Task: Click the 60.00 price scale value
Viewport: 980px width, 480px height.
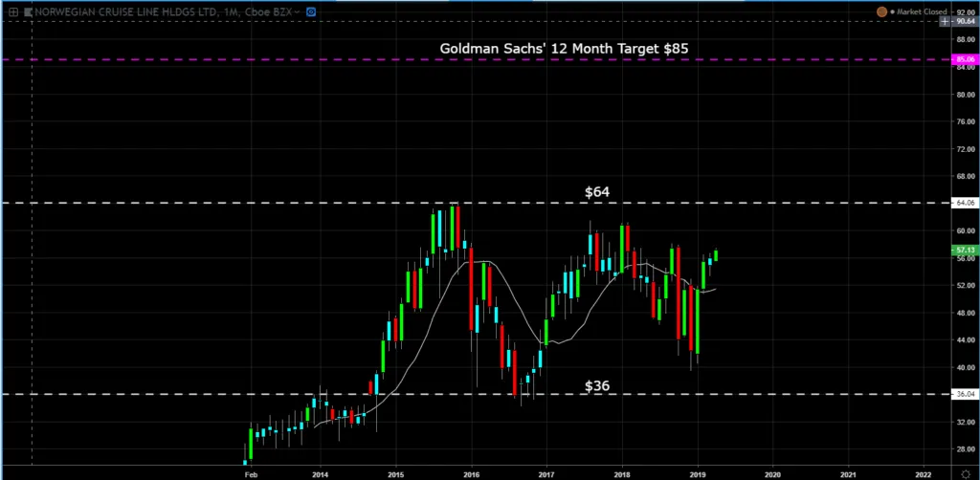Action: pyautogui.click(x=967, y=231)
